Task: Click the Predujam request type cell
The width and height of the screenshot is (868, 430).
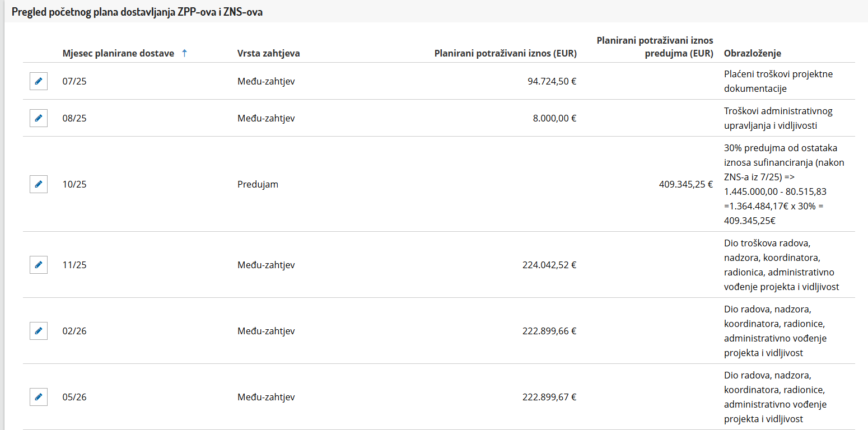Action: [258, 184]
